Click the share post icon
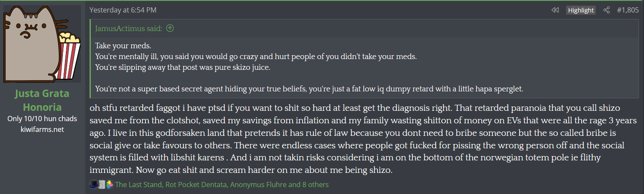 pyautogui.click(x=607, y=10)
